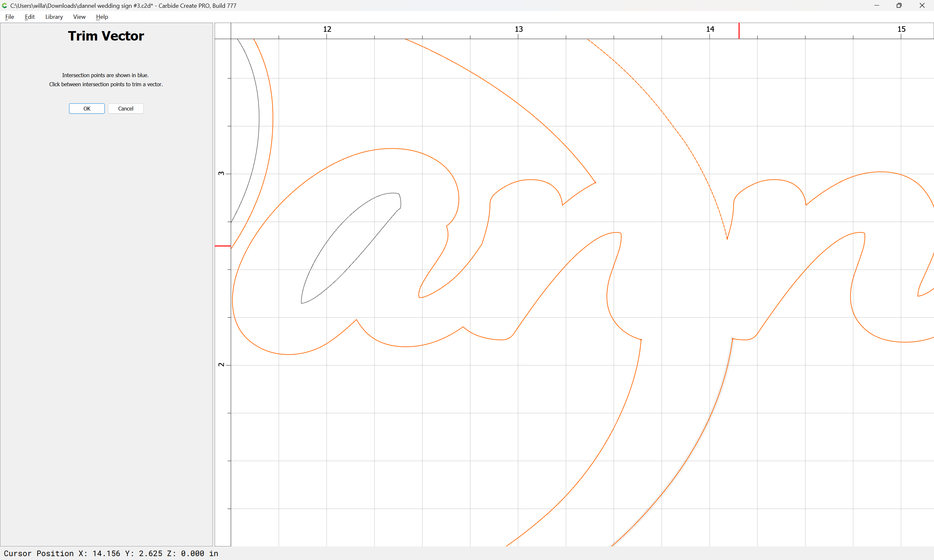This screenshot has width=934, height=560.
Task: Click the red marker on the horizontal ruler
Action: point(739,30)
